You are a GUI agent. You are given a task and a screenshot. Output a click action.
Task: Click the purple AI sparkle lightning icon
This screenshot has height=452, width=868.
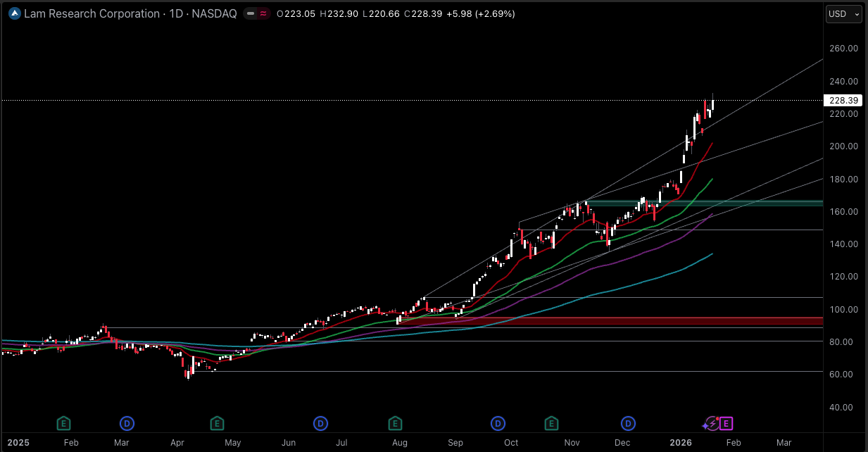coord(710,422)
